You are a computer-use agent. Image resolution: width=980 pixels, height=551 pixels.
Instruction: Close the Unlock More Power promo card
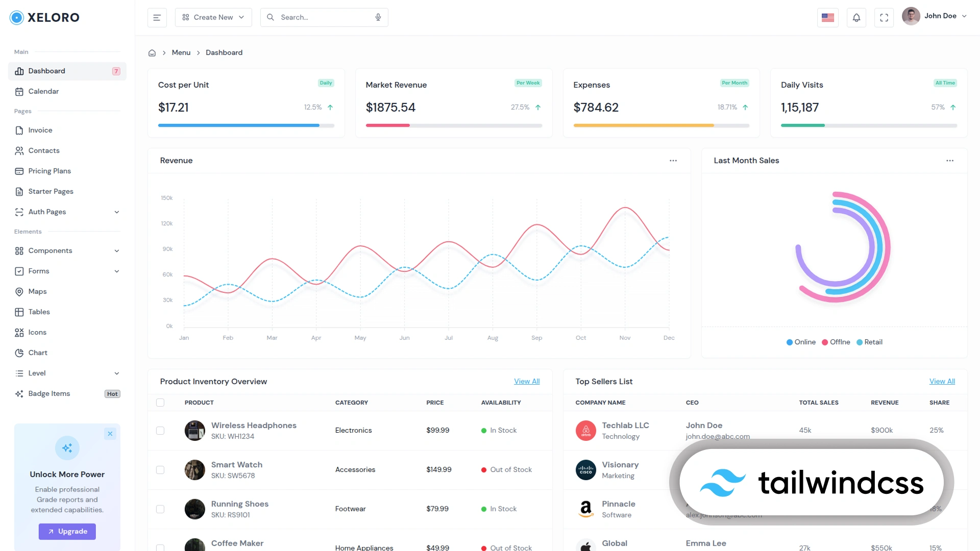(x=110, y=434)
